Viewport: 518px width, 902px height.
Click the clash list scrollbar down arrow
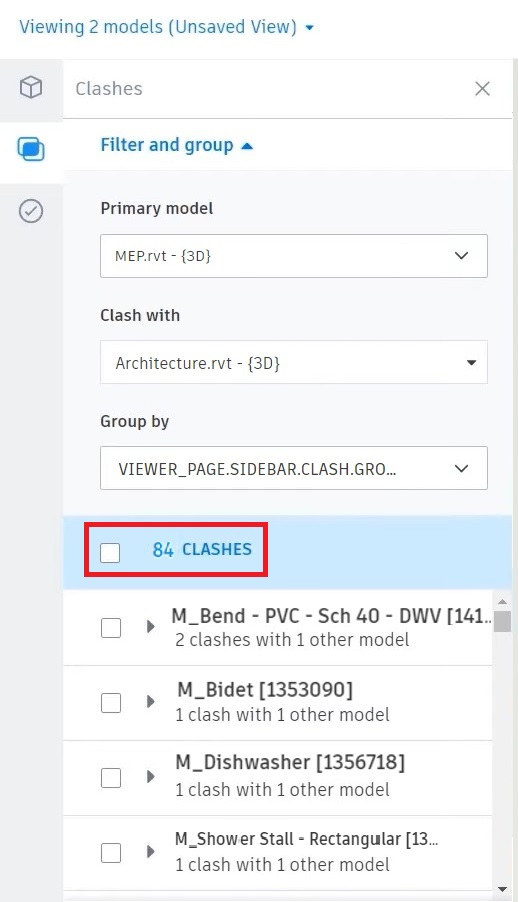click(x=502, y=890)
